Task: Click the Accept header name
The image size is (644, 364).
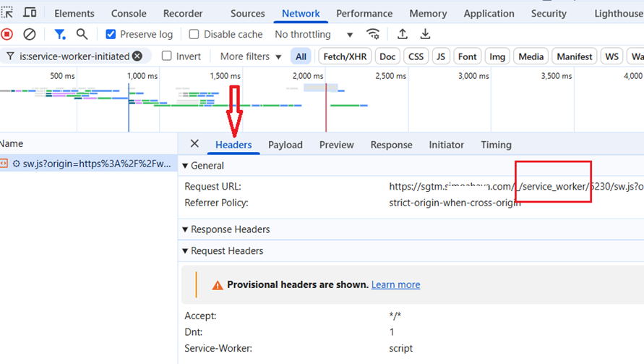Action: (200, 316)
